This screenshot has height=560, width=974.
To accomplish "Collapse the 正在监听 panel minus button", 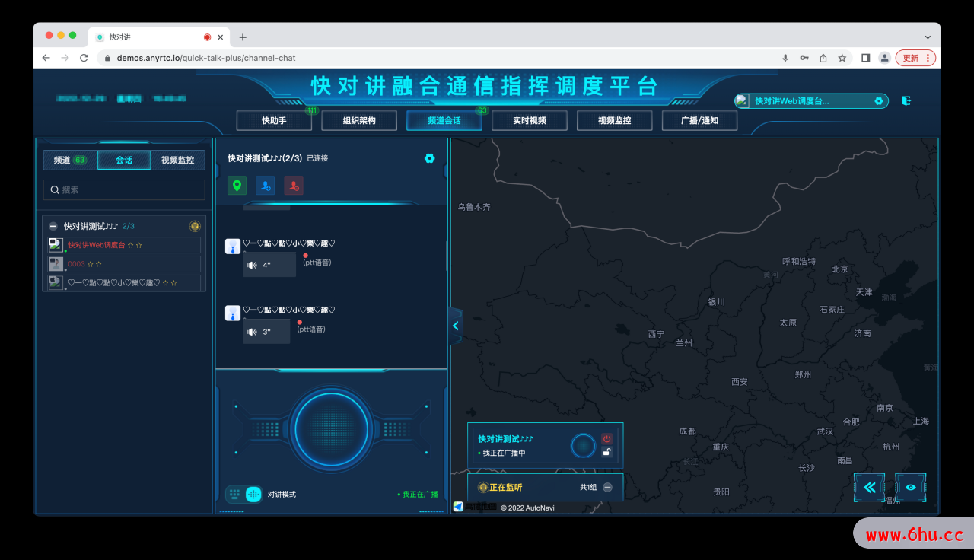I will click(607, 487).
